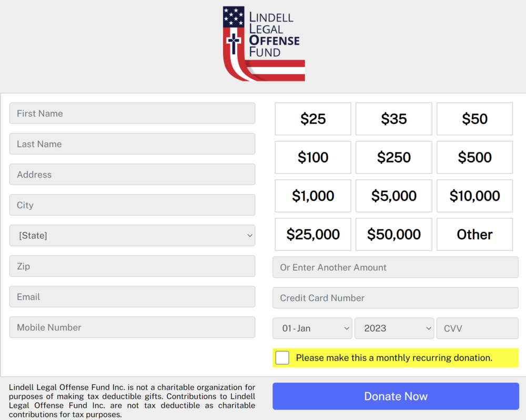Select the Mobile Number field

[x=132, y=327]
